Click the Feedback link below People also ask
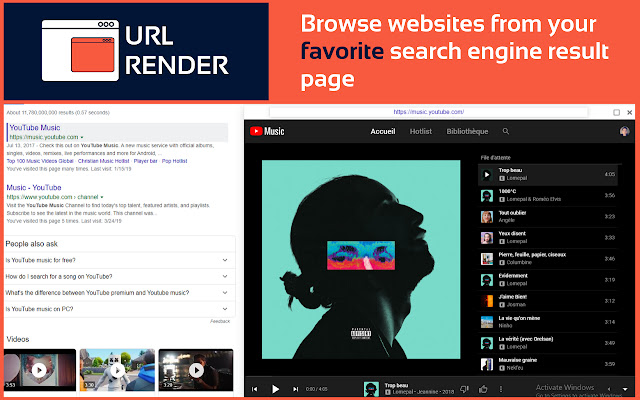640x400 pixels. pos(220,321)
